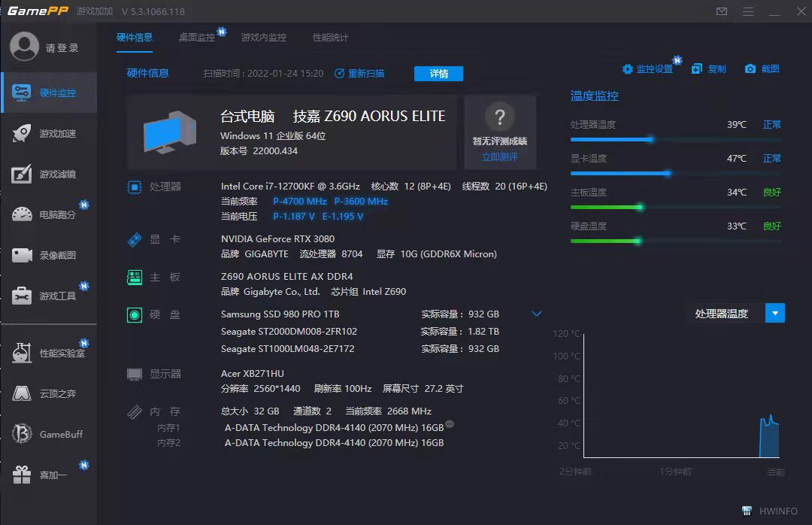Click the 处理器温度 progress bar
812x525 pixels.
pyautogui.click(x=676, y=139)
